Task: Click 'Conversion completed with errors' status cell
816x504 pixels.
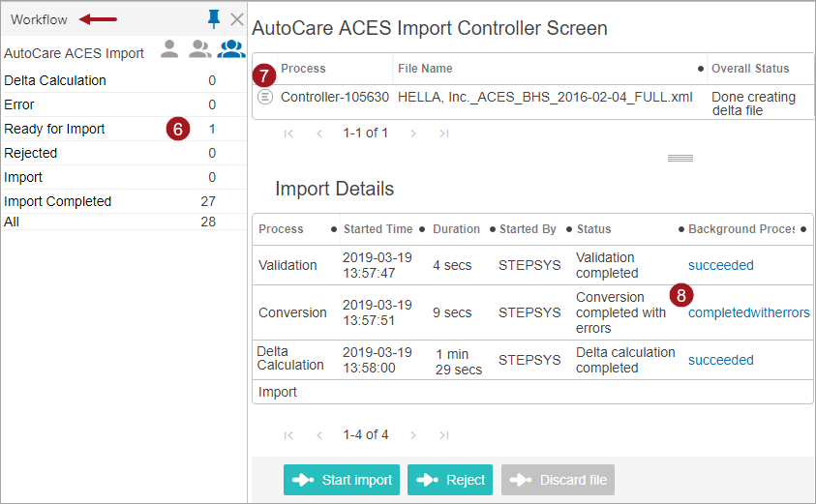Action: [620, 312]
